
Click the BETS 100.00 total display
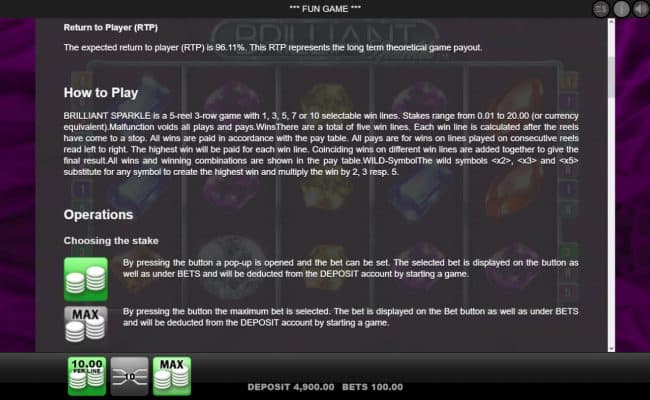tap(372, 387)
